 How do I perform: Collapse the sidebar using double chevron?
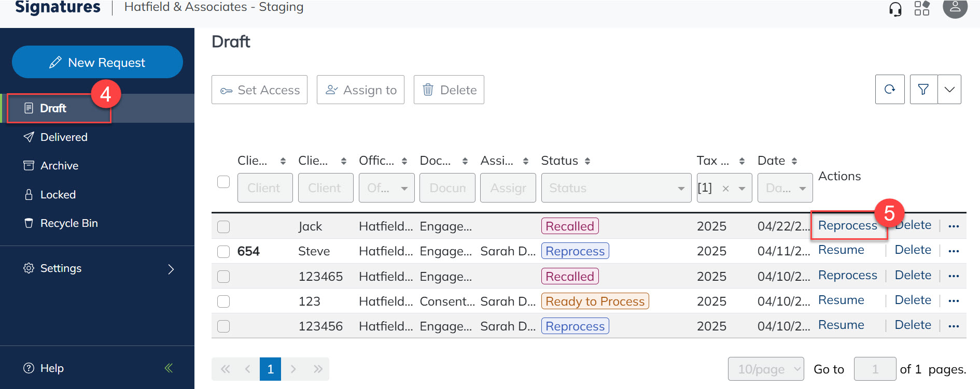[x=169, y=368]
